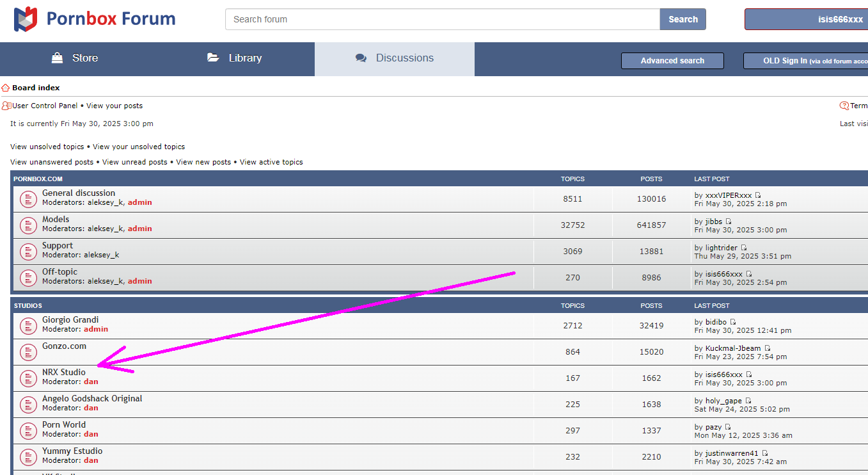This screenshot has height=475, width=868.
Task: Open justinwarren41 profile in last post column
Action: click(x=732, y=453)
